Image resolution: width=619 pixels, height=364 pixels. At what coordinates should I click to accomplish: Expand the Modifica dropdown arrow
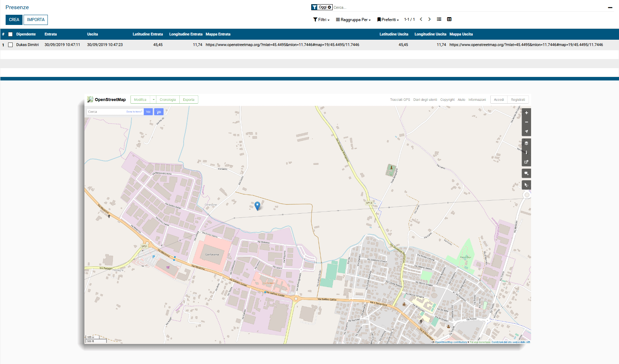[x=153, y=100]
